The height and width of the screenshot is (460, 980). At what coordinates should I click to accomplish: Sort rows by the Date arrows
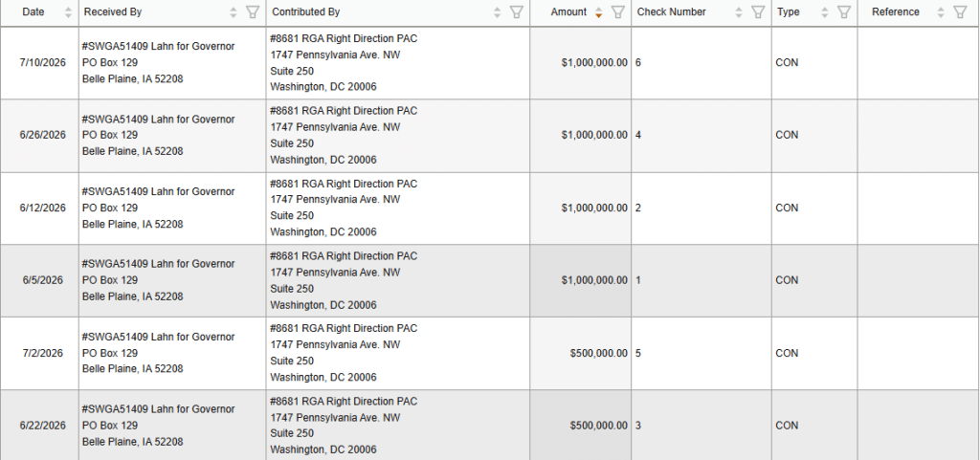click(68, 11)
